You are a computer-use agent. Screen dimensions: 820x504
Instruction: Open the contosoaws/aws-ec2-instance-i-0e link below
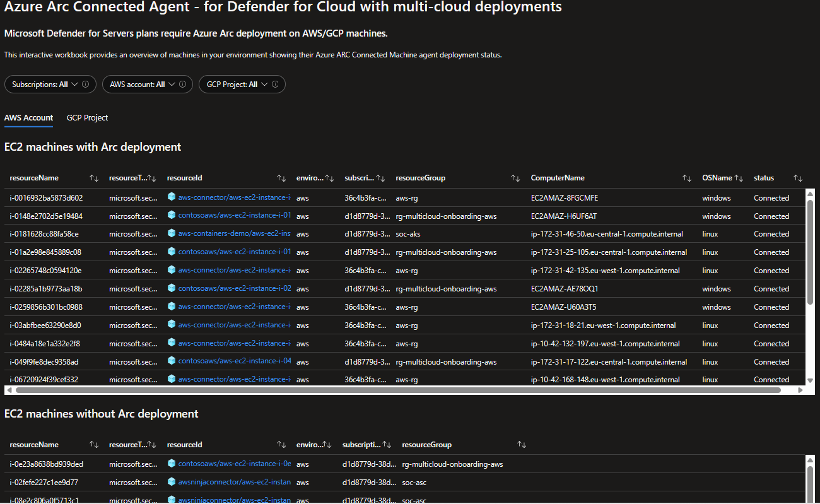pos(235,464)
